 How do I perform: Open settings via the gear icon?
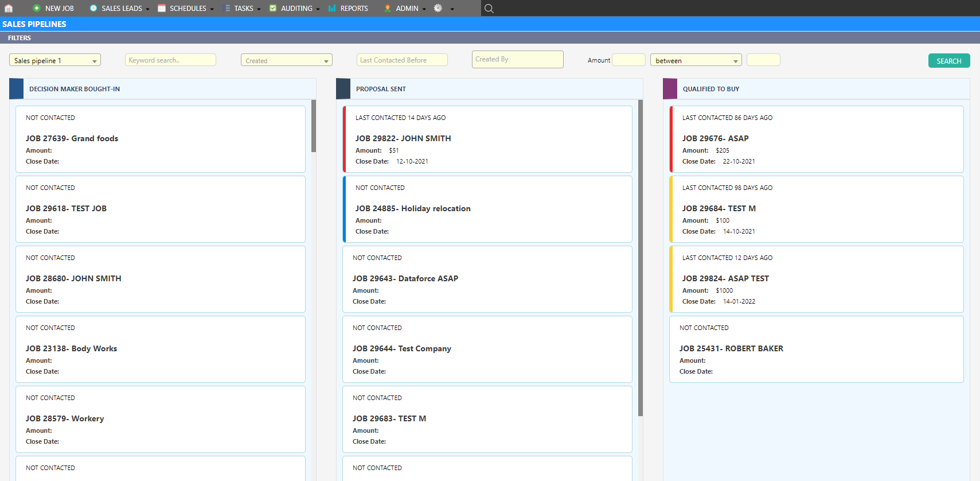pos(438,8)
